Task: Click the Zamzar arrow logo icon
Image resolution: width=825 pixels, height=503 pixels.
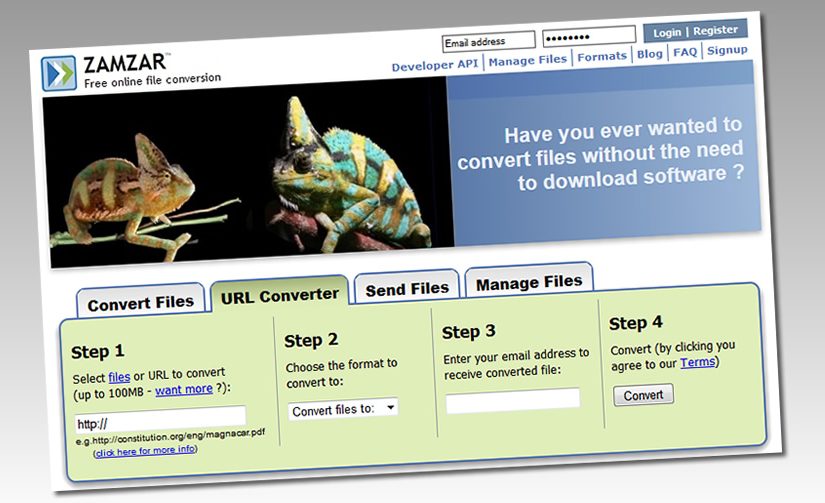Action: coord(59,73)
